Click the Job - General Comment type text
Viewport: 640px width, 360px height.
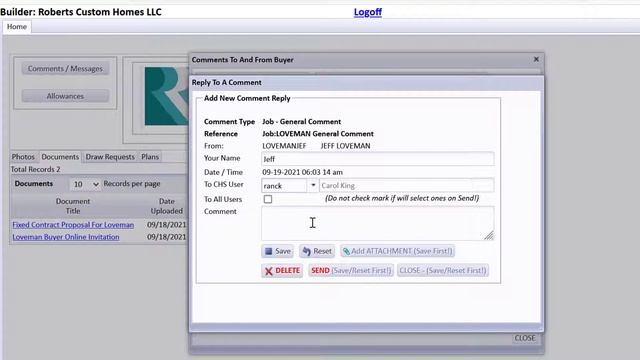(302, 122)
